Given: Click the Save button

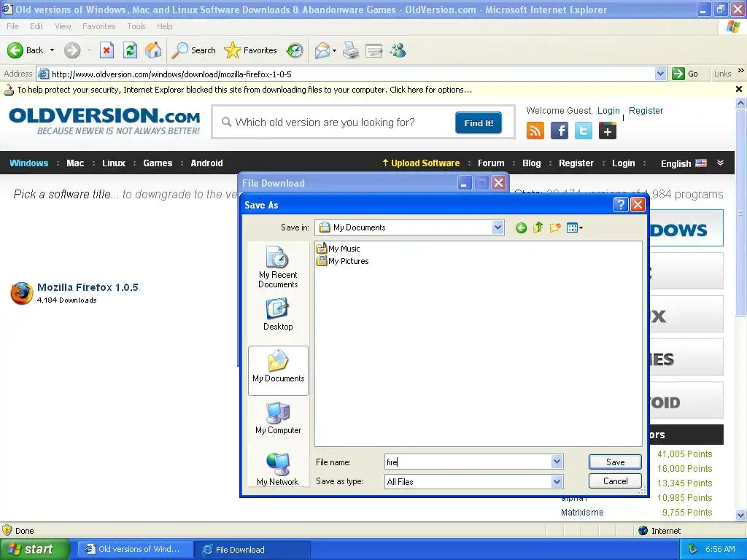Looking at the screenshot, I should [615, 462].
